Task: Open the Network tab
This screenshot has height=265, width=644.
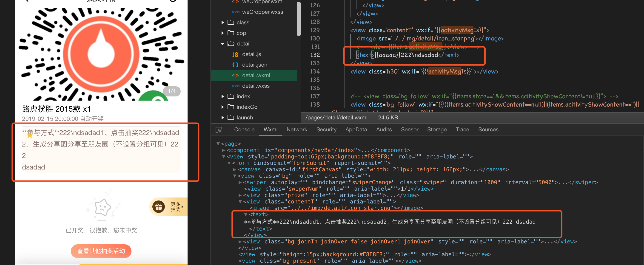Action: click(x=297, y=129)
